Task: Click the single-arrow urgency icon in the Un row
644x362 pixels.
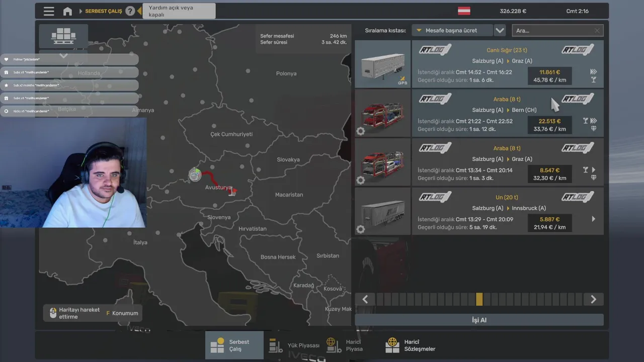Action: 594,219
